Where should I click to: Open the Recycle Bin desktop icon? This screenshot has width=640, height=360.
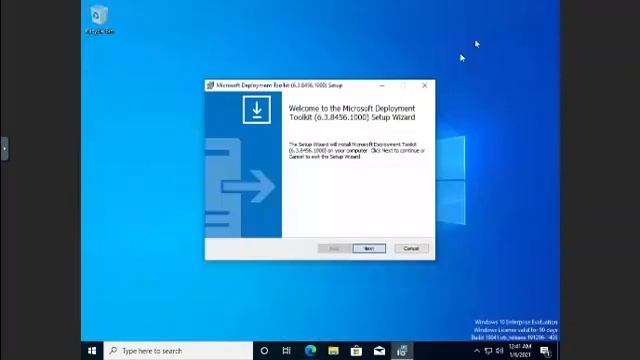100,20
